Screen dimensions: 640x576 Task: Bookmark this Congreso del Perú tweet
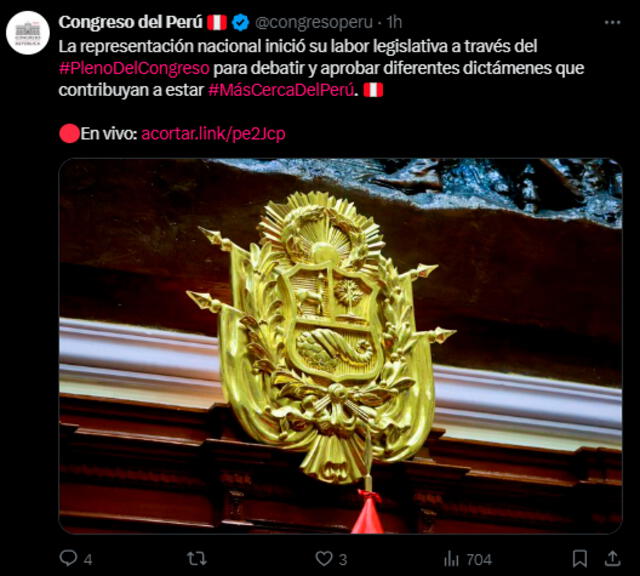pyautogui.click(x=580, y=558)
